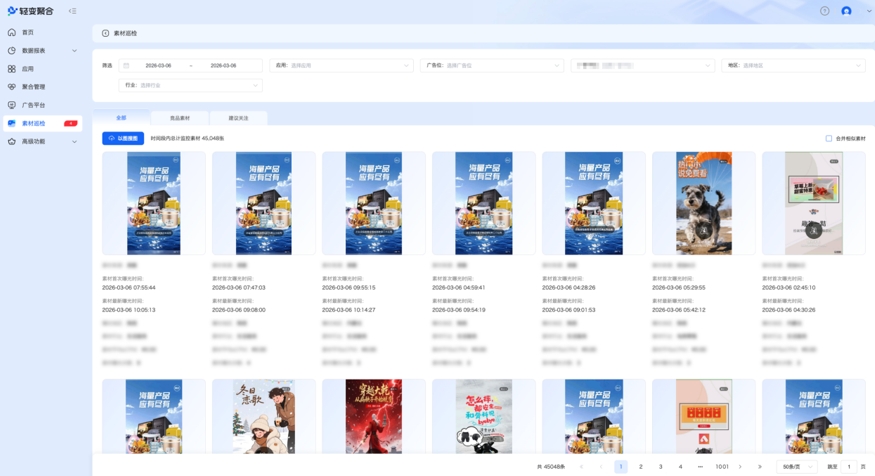Open 首页 home icon in sidebar
Image resolution: width=875 pixels, height=476 pixels.
(12, 32)
